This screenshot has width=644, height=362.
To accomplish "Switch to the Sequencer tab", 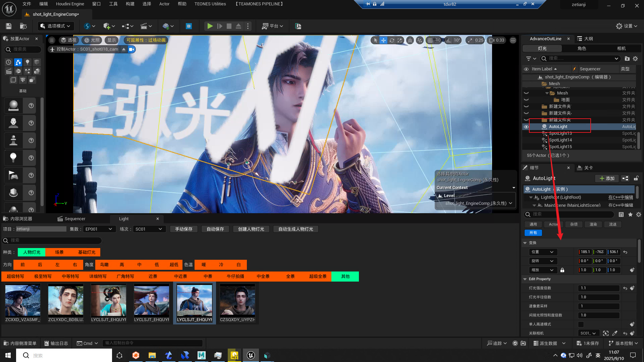I will 74,219.
